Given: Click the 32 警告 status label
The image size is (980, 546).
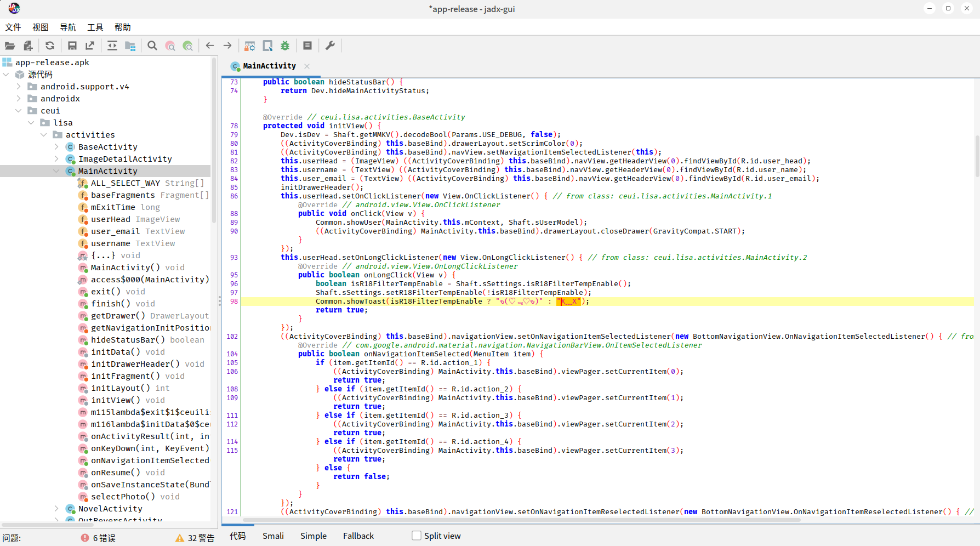Looking at the screenshot, I should [x=201, y=538].
